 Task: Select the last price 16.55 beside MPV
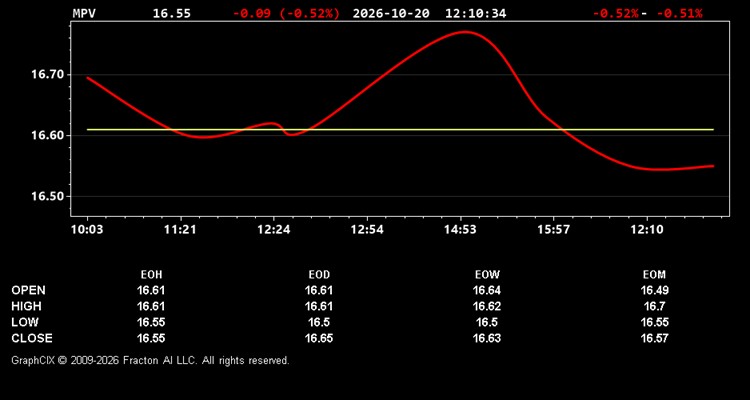coord(172,13)
